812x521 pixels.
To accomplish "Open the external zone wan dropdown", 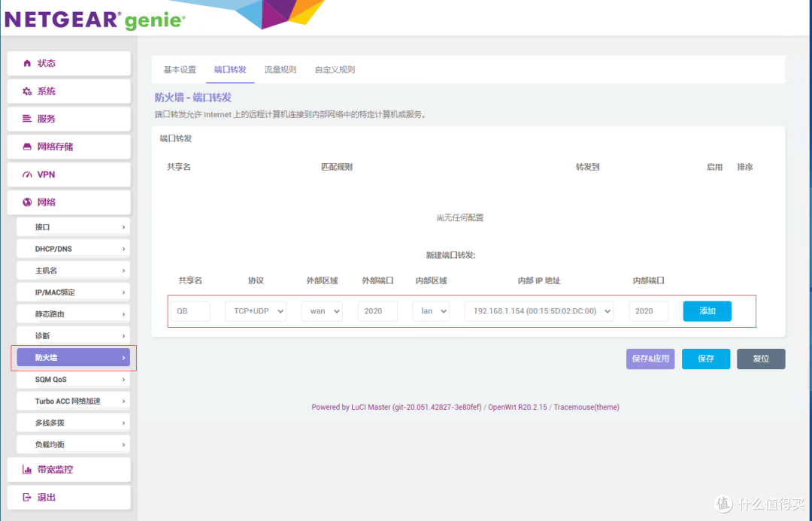I will pyautogui.click(x=322, y=310).
